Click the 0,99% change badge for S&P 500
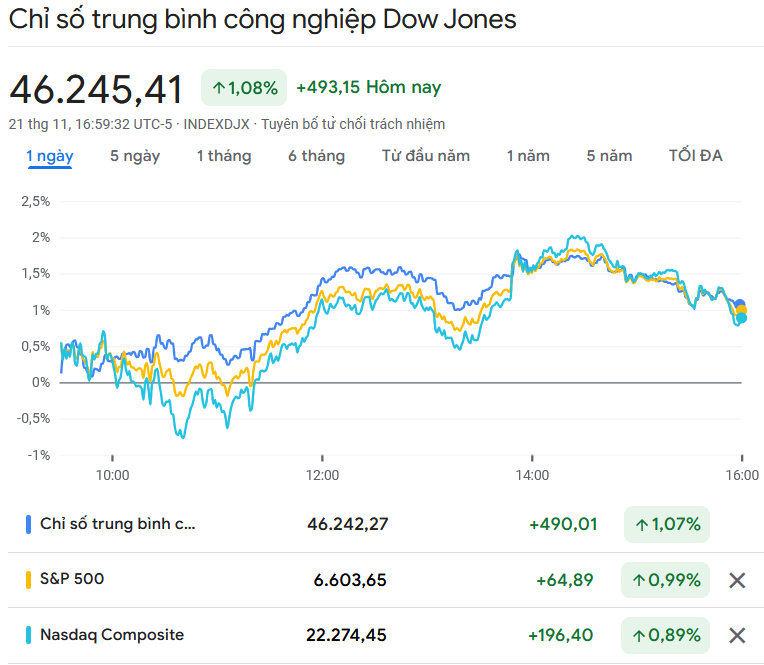Viewport: 764px width, 665px height. pyautogui.click(x=666, y=580)
